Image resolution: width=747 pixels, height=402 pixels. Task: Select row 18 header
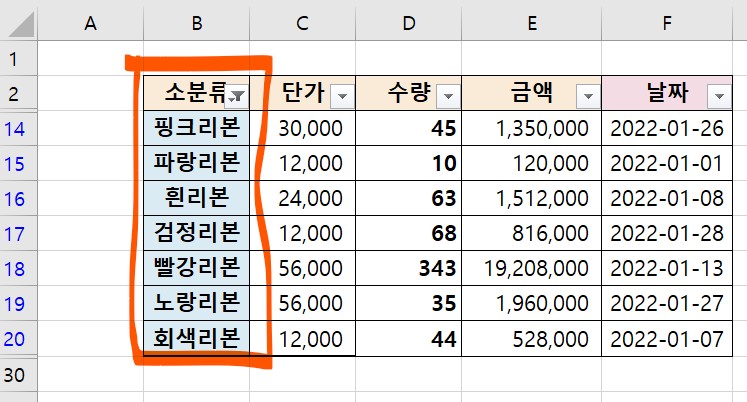[19, 268]
